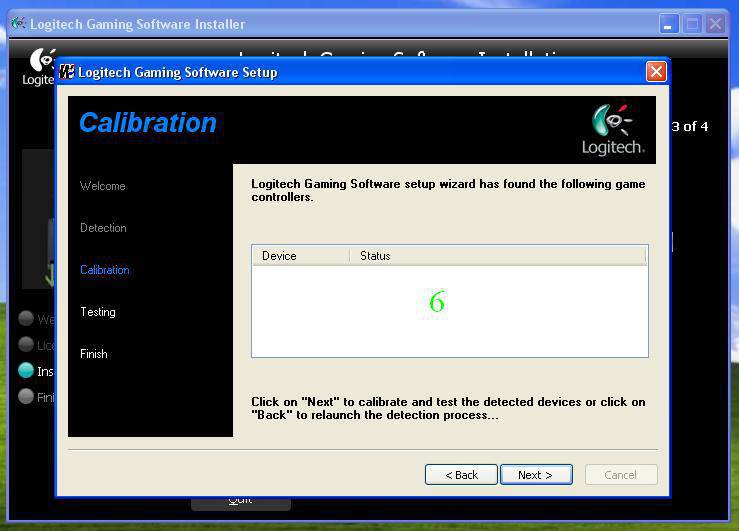Click the Logitech logo in Installer background window
Screen dimensions: 739x531
coord(40,66)
